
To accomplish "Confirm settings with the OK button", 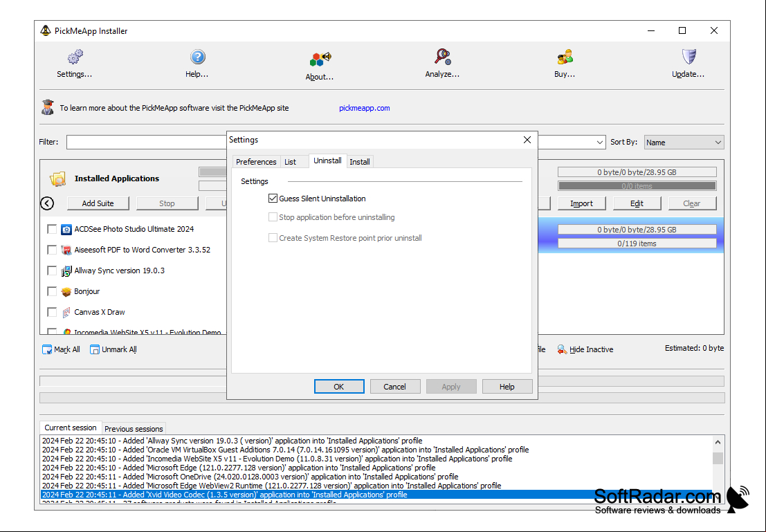I will 339,387.
